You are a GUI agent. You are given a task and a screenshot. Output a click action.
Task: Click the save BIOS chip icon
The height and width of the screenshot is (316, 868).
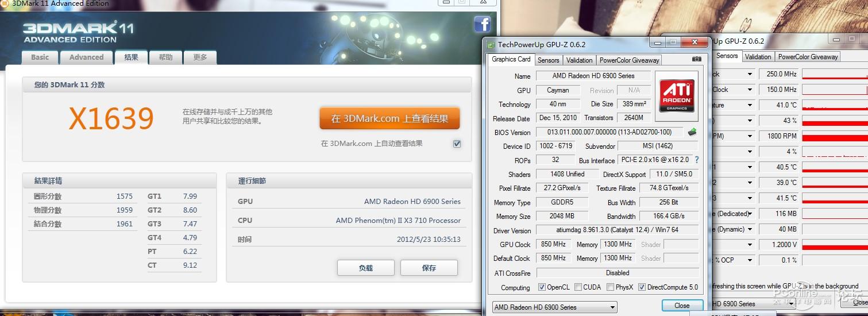(692, 132)
